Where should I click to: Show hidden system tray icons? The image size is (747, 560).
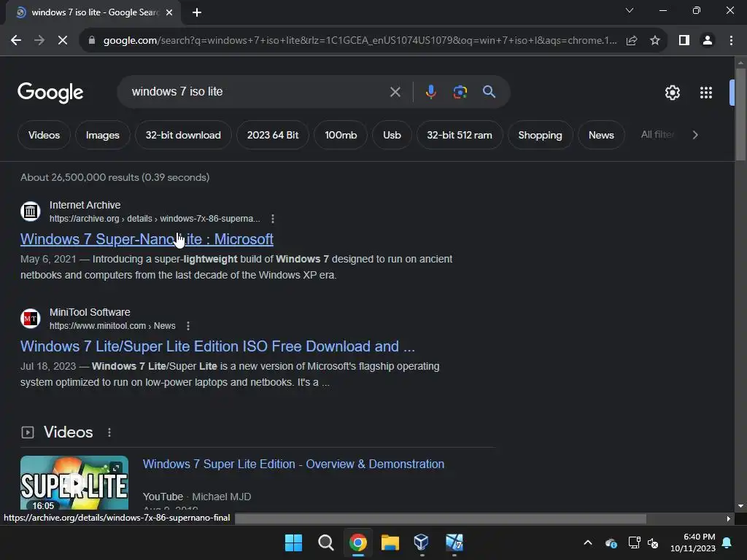[588, 542]
